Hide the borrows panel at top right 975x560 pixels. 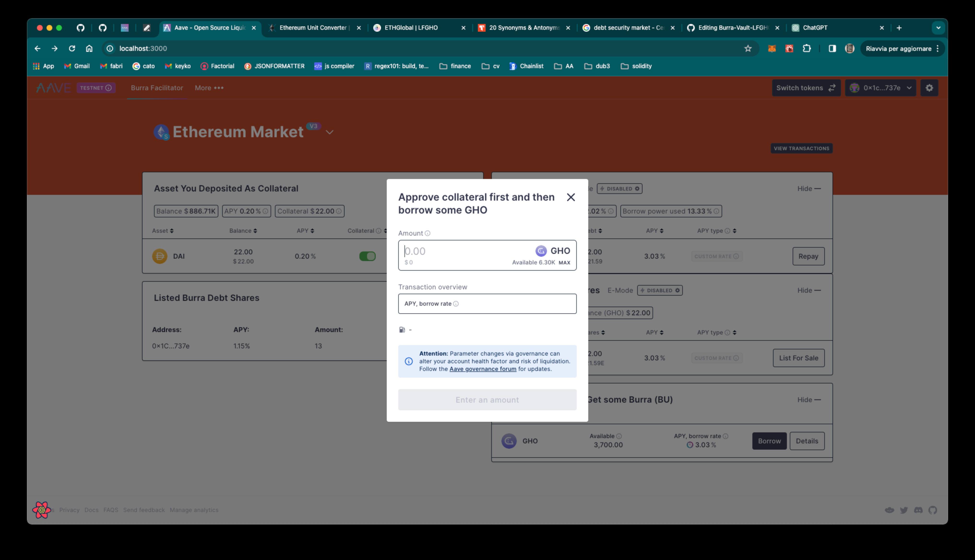pyautogui.click(x=809, y=189)
